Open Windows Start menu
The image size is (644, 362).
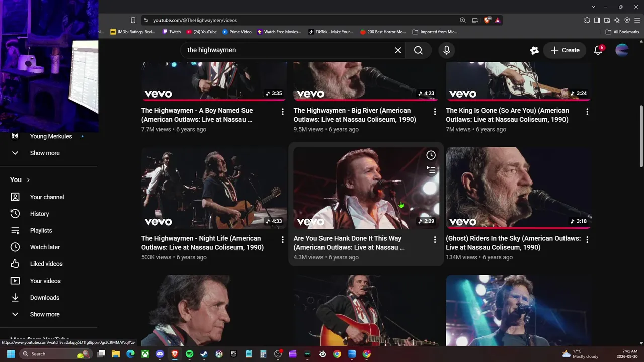coord(11,354)
